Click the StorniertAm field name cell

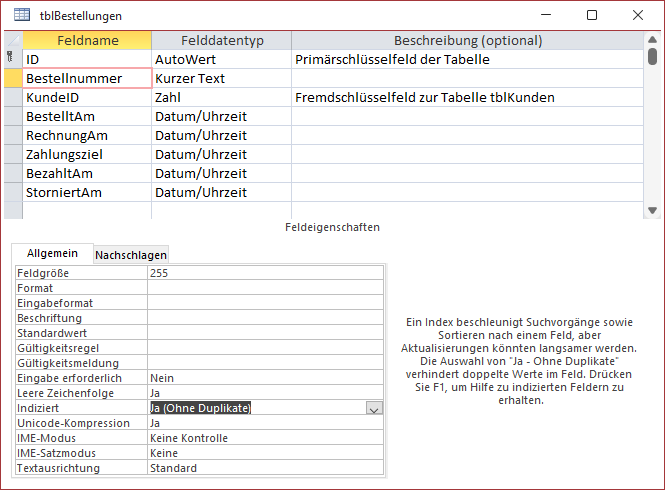click(87, 193)
